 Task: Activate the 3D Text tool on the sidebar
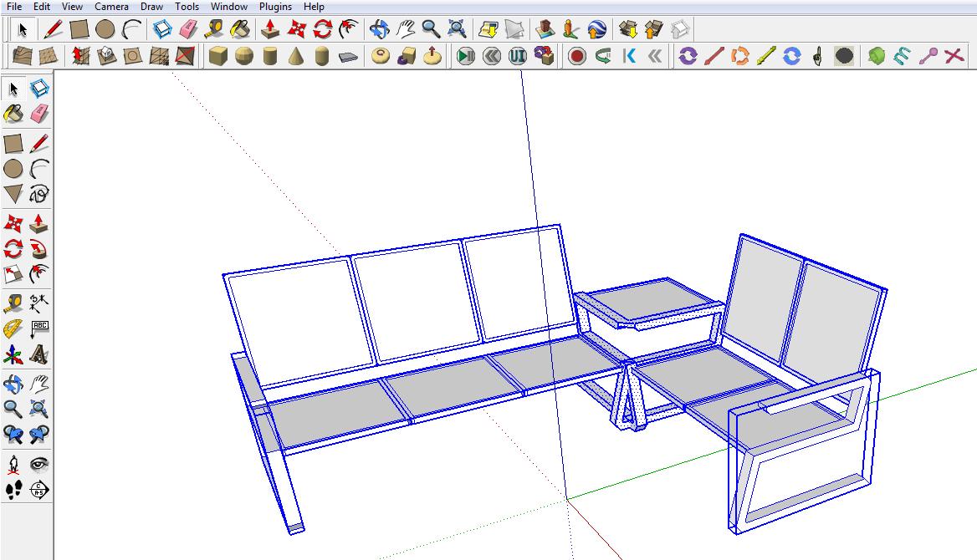pos(38,355)
